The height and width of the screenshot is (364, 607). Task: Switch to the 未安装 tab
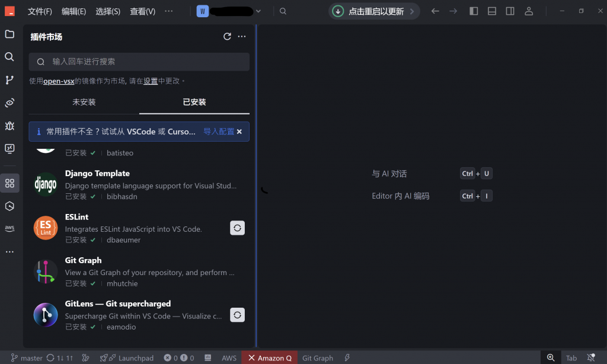[x=84, y=102]
